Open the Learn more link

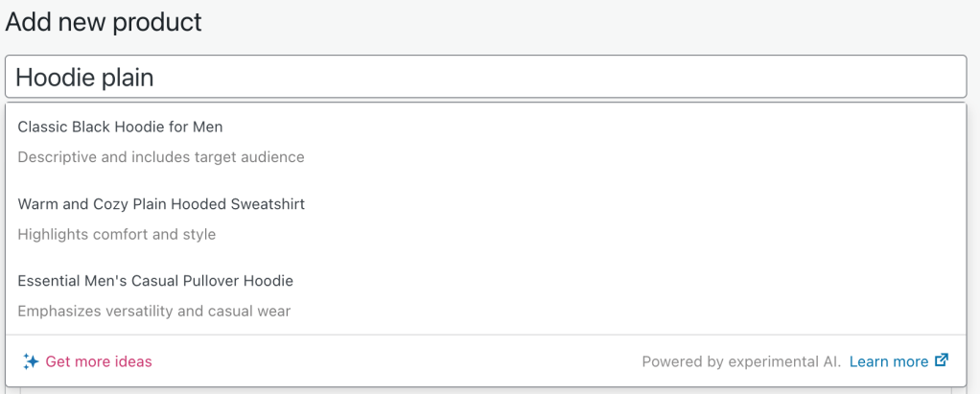coord(888,361)
